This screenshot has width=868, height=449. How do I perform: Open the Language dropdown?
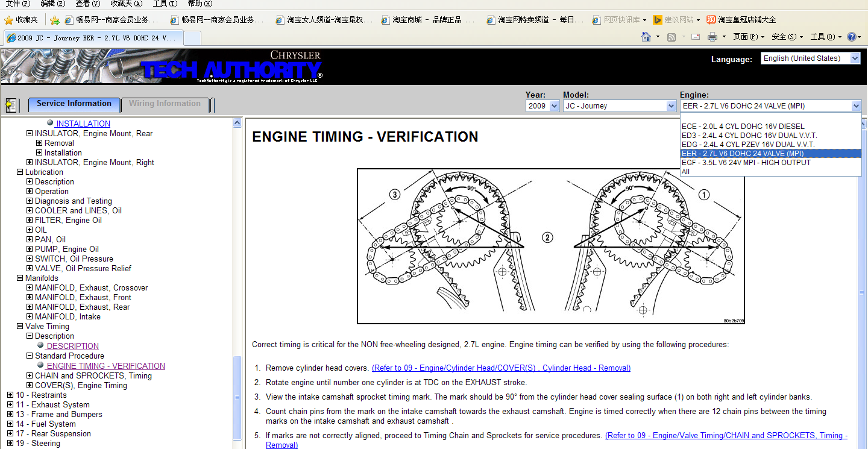(810, 58)
